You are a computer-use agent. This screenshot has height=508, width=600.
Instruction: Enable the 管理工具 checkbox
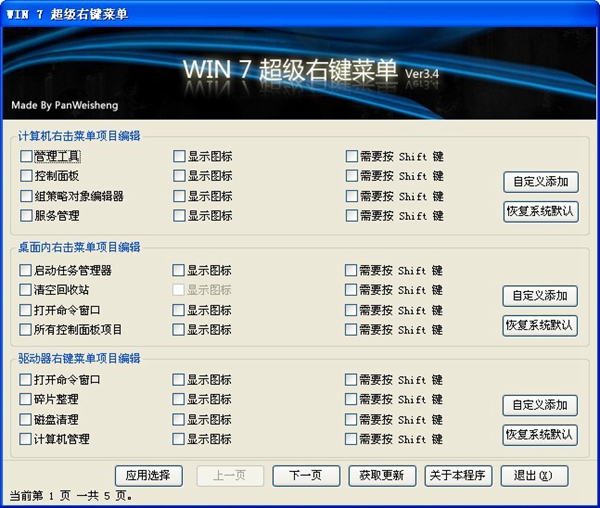tap(26, 156)
